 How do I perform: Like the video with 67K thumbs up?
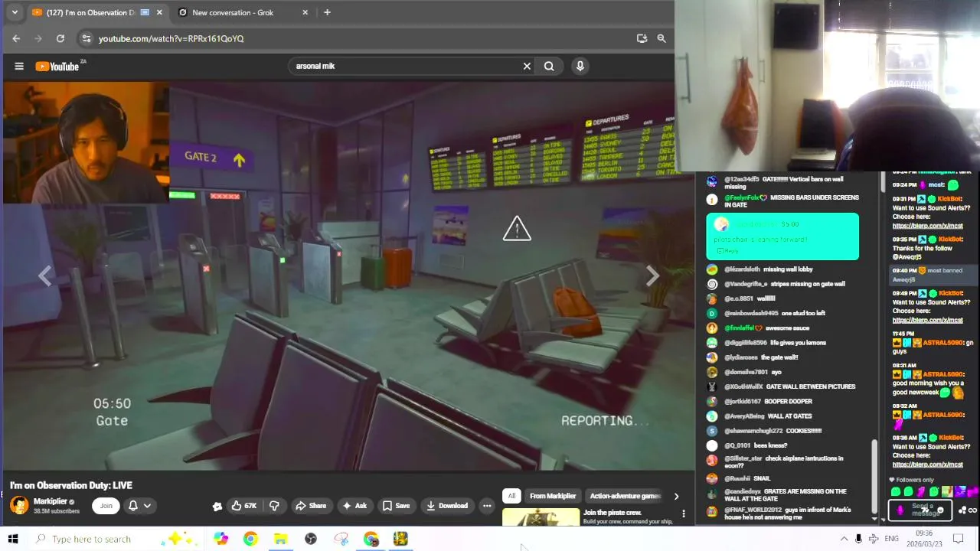[x=244, y=505]
